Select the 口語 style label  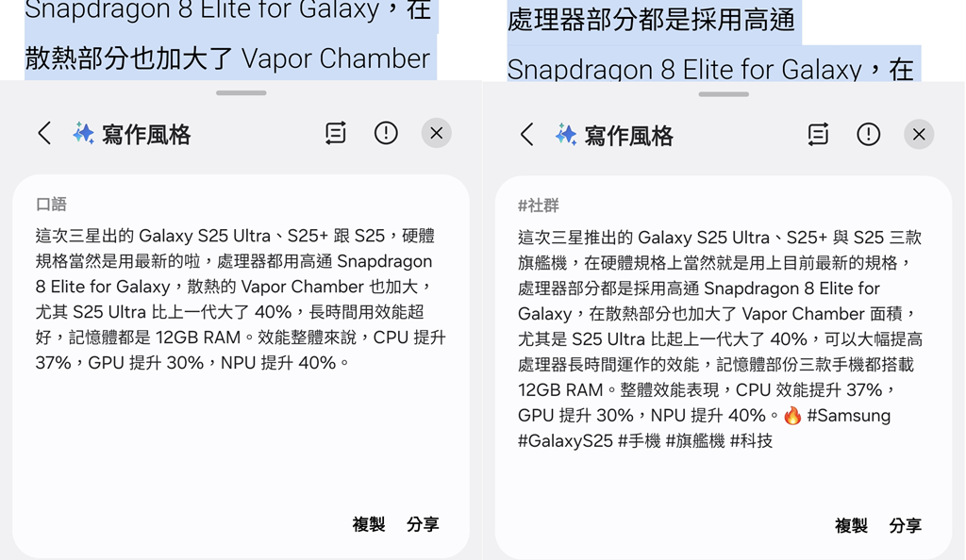pos(51,205)
